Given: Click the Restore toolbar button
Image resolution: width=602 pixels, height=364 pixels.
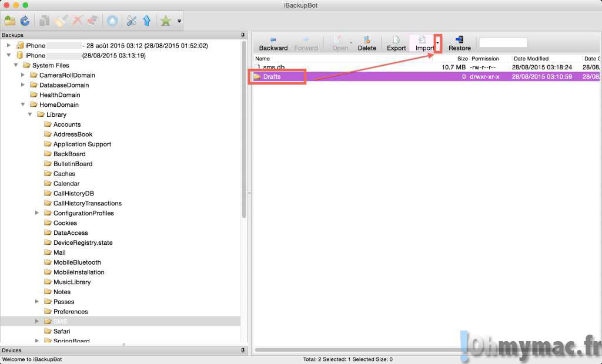Looking at the screenshot, I should [460, 43].
